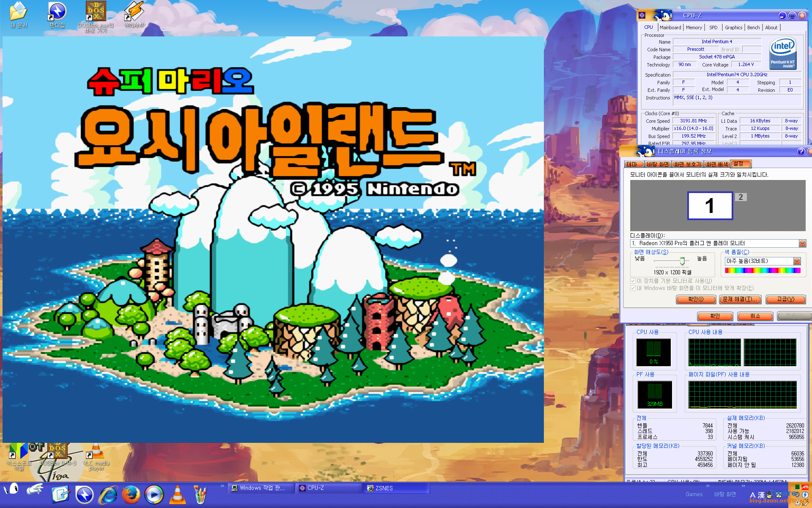Open the 반디집 desktop shortcut

57,14
